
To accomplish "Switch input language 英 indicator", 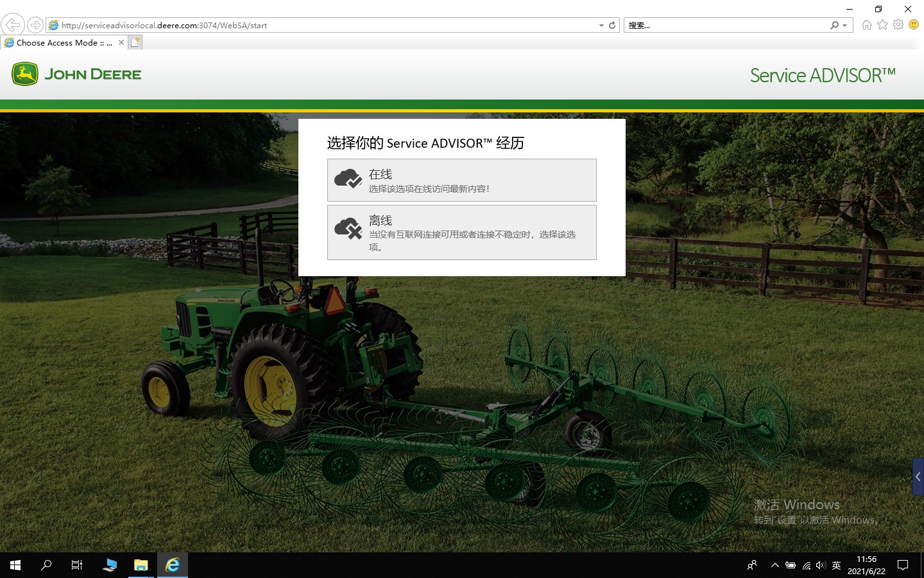I will click(836, 565).
